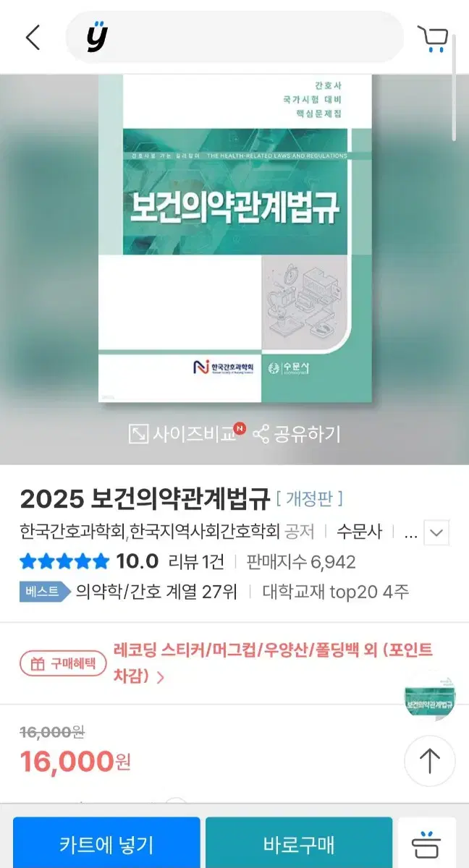Tap the Yes24 logo in search bar
This screenshot has width=469, height=868.
click(x=96, y=37)
